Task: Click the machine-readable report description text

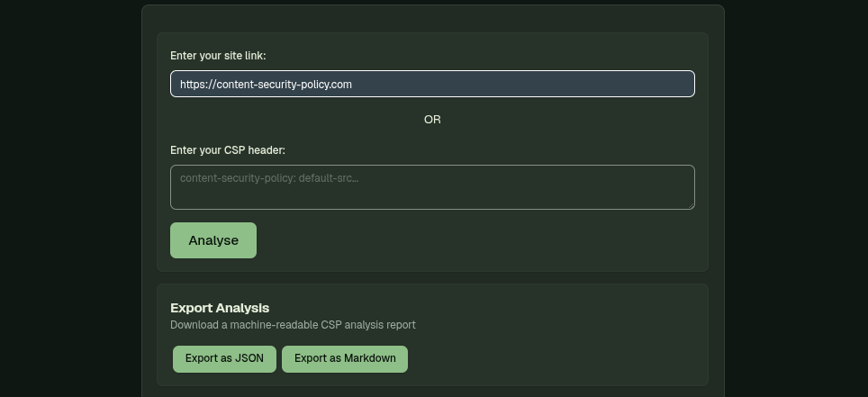Action: pyautogui.click(x=293, y=325)
